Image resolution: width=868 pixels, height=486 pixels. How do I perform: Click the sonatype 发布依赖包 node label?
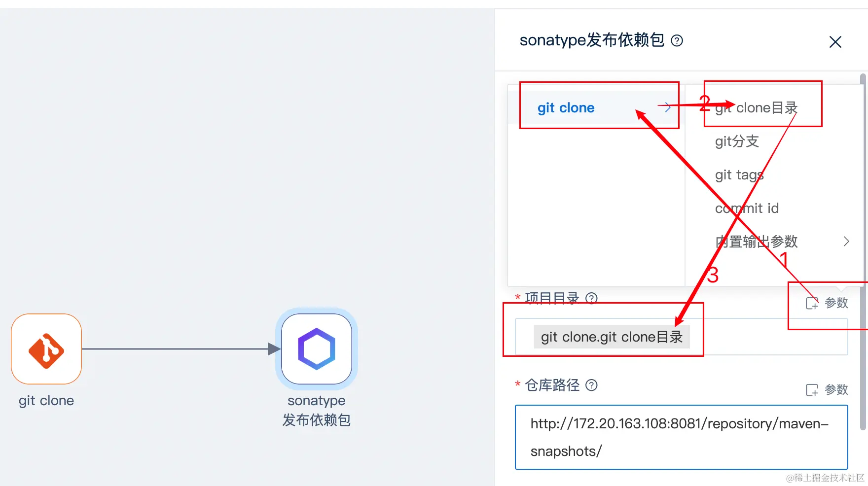317,410
